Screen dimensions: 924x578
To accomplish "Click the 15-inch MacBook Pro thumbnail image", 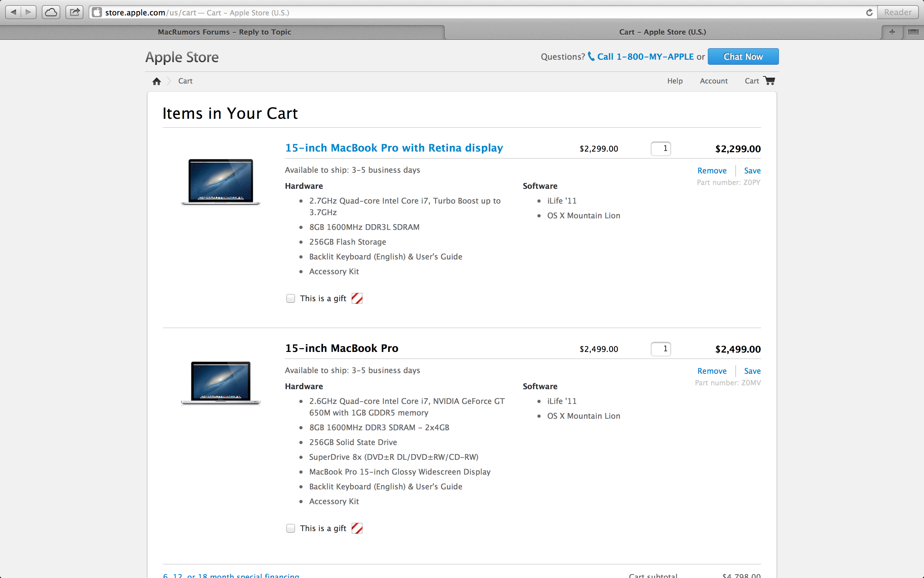I will [x=221, y=383].
